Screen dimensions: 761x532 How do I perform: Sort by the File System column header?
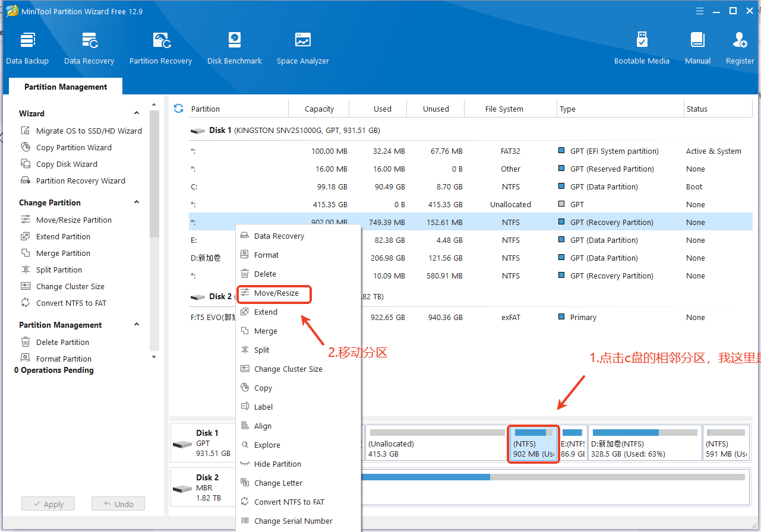tap(511, 109)
